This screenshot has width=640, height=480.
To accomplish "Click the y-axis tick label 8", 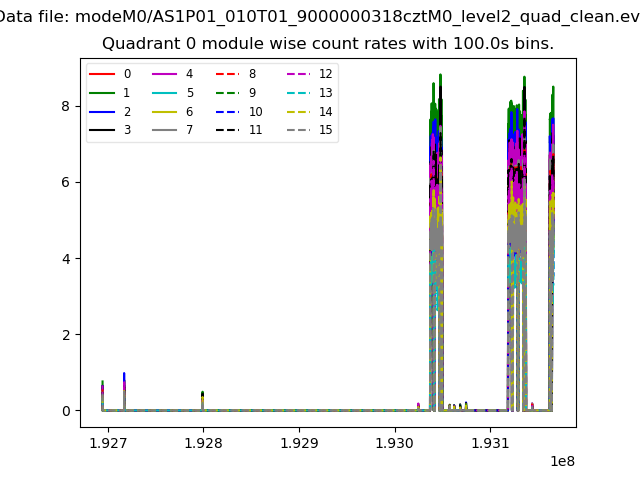I will pyautogui.click(x=66, y=106).
